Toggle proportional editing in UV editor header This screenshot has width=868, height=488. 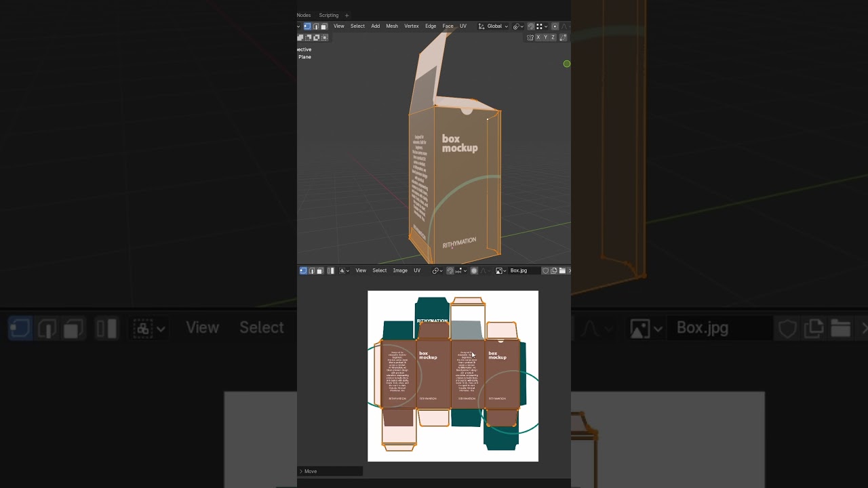474,270
